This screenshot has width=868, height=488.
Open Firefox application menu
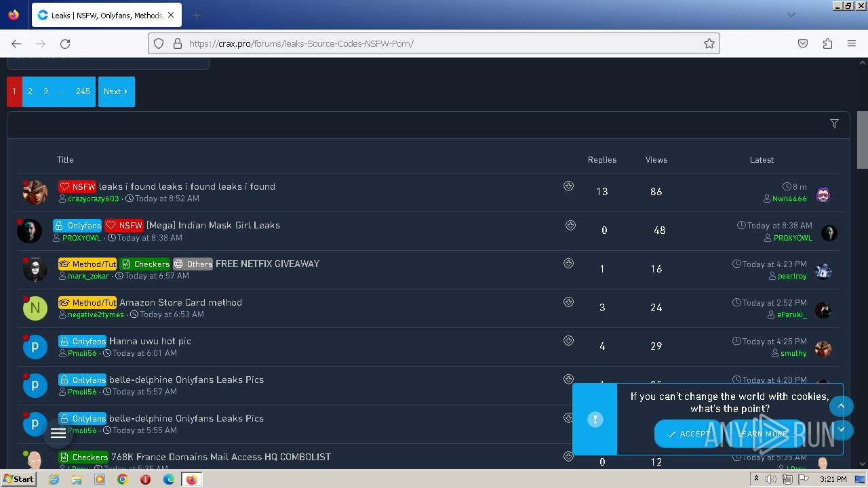[852, 43]
